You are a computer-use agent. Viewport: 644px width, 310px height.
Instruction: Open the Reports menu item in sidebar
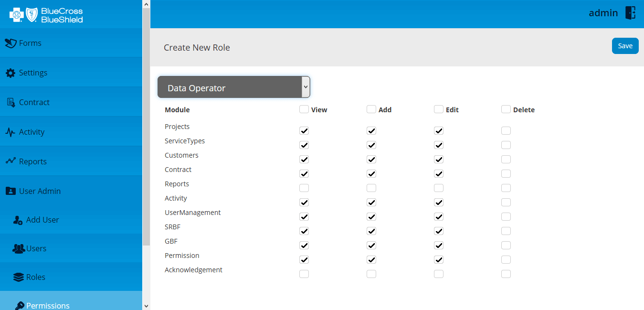[x=71, y=161]
